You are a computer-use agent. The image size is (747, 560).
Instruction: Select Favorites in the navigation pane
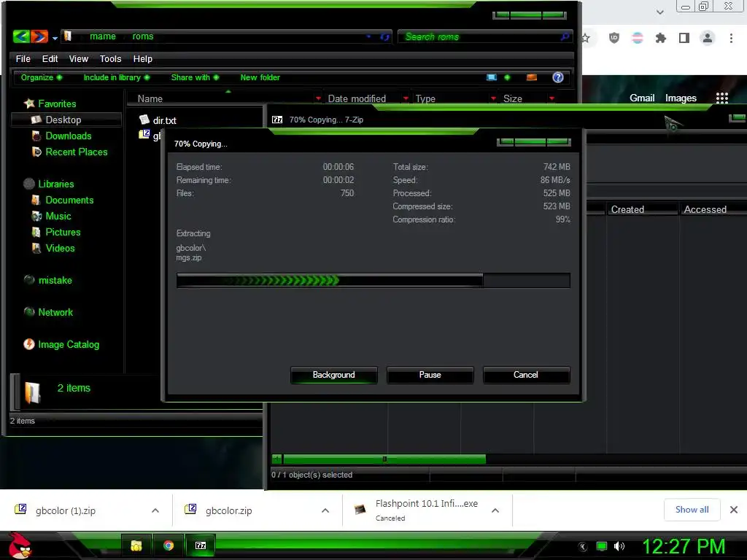click(57, 104)
